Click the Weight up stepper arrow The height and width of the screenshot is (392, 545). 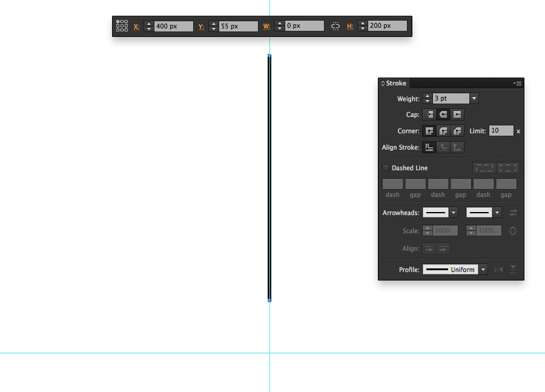427,96
